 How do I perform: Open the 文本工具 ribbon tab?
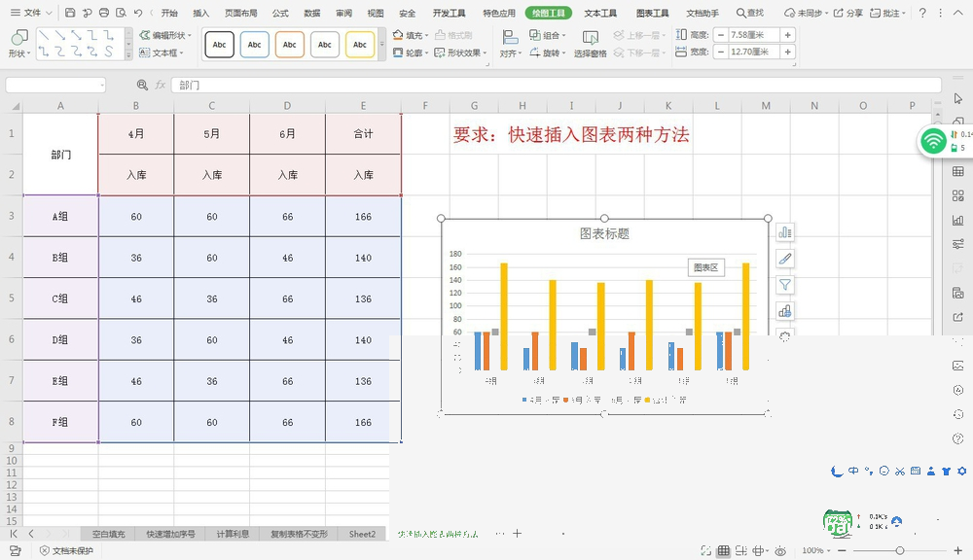[x=600, y=13]
